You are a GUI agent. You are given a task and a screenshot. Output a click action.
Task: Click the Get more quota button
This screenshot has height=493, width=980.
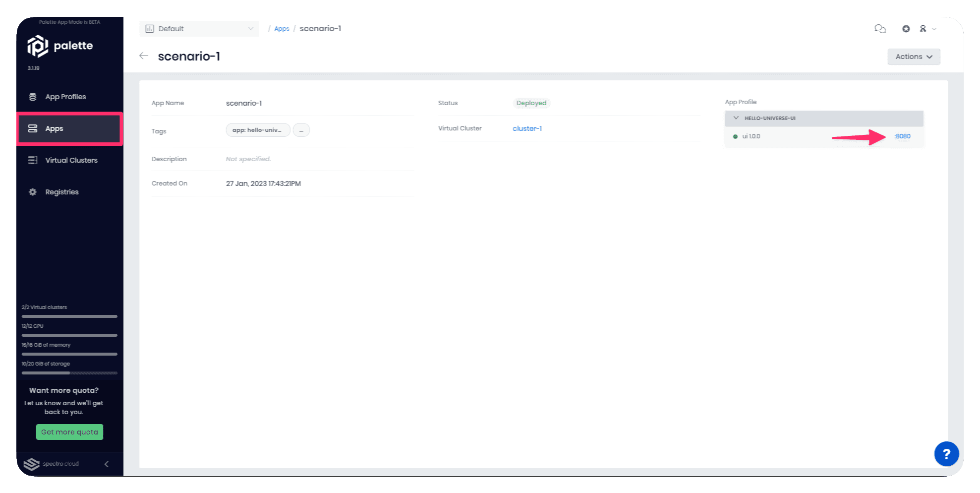pyautogui.click(x=69, y=432)
